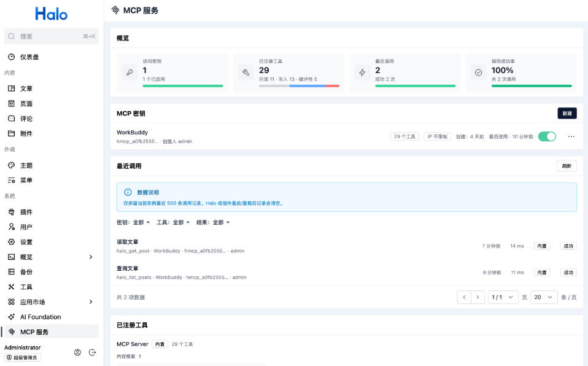
Task: Open the page number dropdown 1/1
Action: (503, 297)
